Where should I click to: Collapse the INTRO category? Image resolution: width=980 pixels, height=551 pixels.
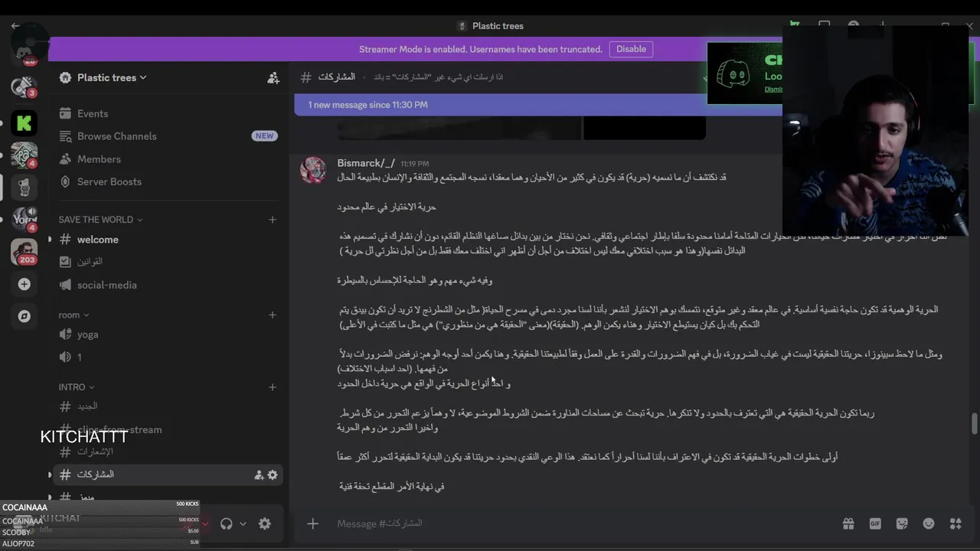coord(77,387)
